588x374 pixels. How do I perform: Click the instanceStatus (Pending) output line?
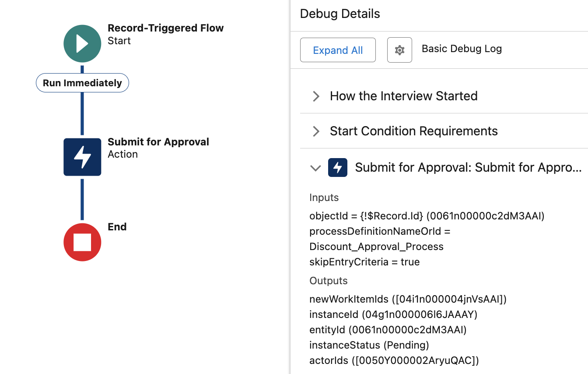(369, 345)
